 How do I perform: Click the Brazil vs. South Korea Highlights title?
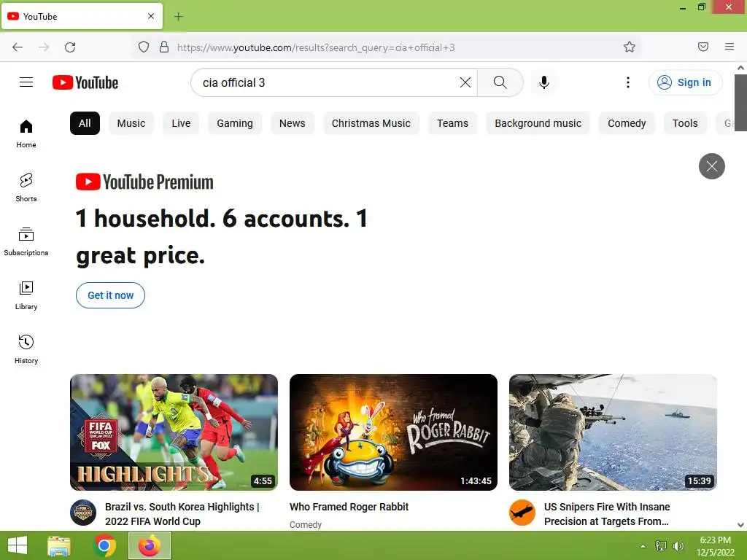[x=182, y=514]
